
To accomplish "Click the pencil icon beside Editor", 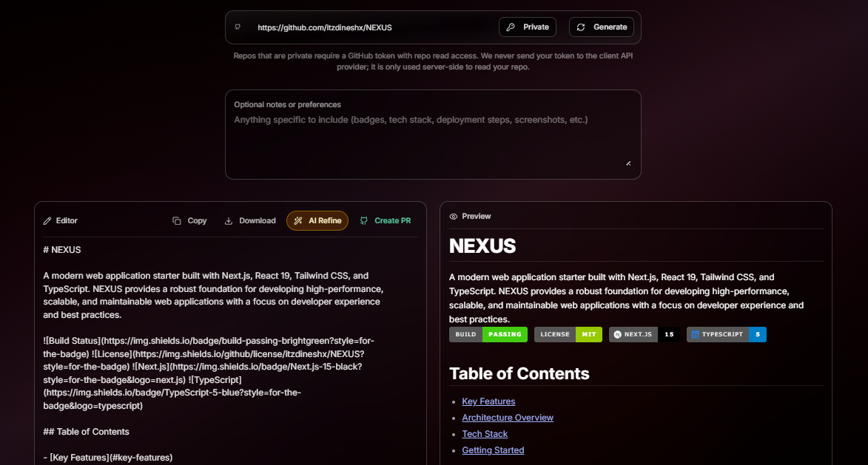I will coord(47,220).
